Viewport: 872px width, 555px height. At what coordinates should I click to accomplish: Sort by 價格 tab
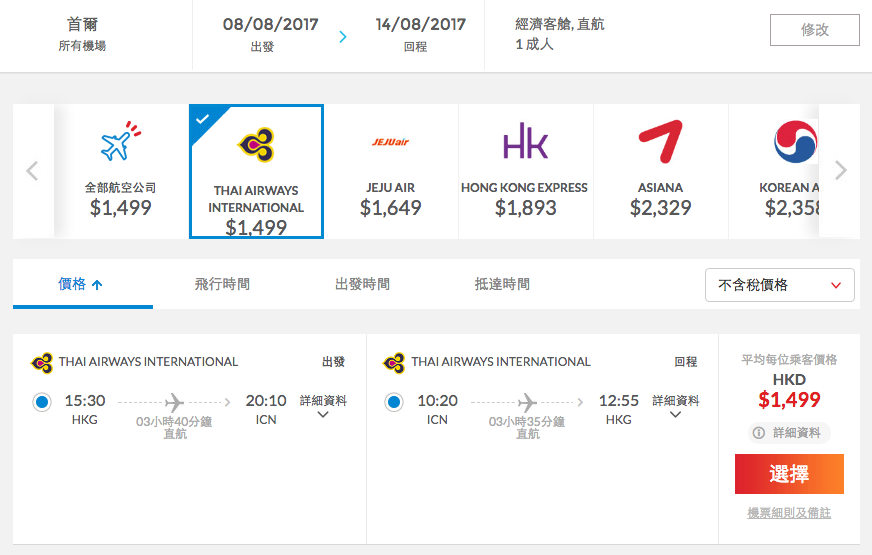tap(83, 284)
